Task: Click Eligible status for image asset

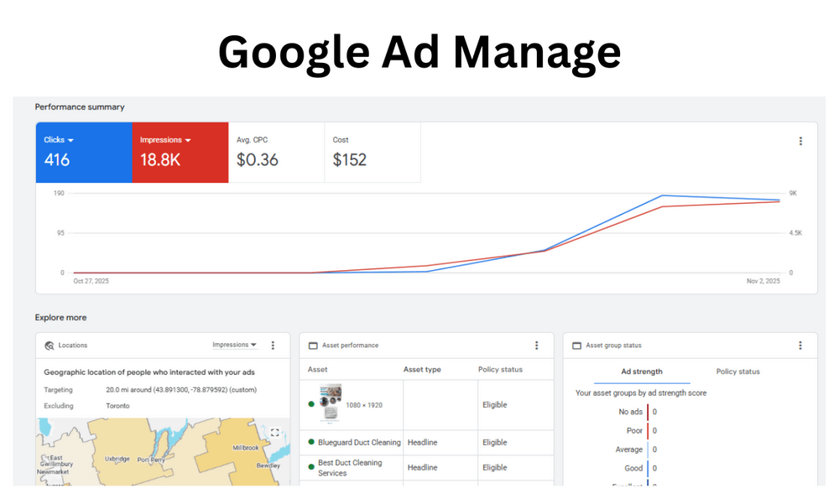Action: 494,405
